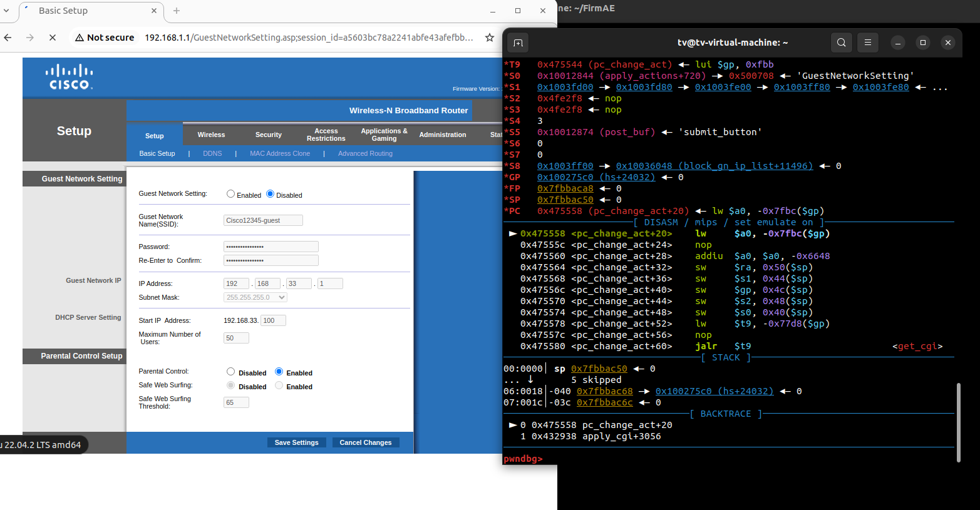
Task: Click 'apply_cgi+3056' backtrace entry
Action: 622,436
